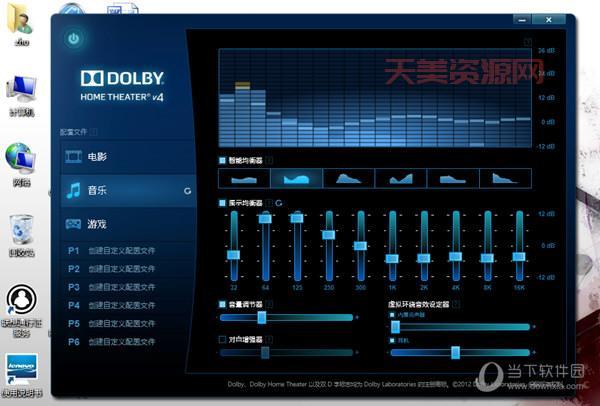Click the gamepad icon beside 游戏
This screenshot has width=600, height=406.
click(73, 224)
